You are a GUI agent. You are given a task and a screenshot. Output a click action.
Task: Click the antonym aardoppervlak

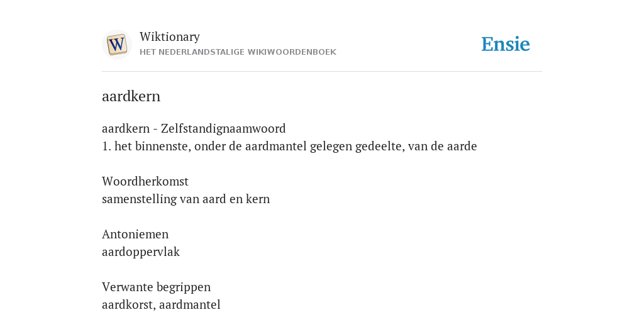[141, 252]
